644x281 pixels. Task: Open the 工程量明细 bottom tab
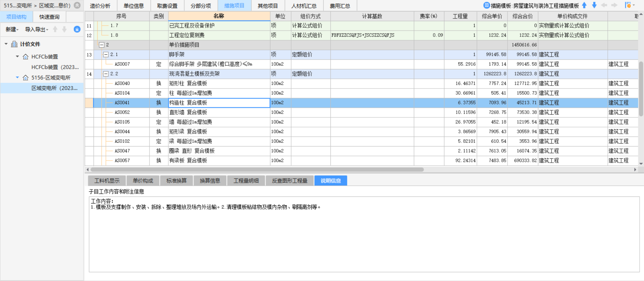[246, 181]
